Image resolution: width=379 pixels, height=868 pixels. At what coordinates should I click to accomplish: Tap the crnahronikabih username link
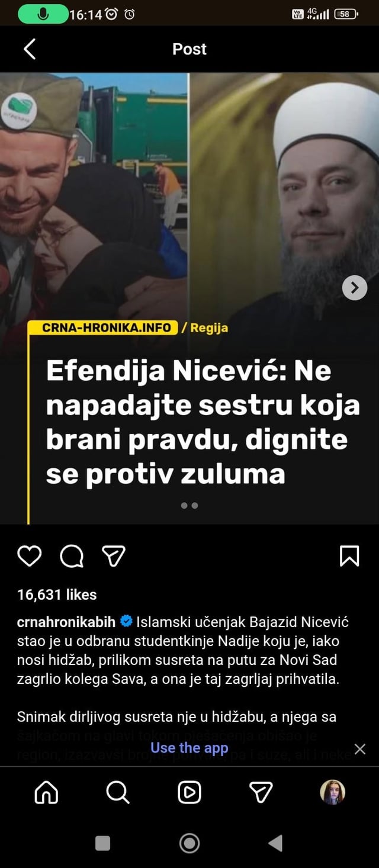[66, 622]
